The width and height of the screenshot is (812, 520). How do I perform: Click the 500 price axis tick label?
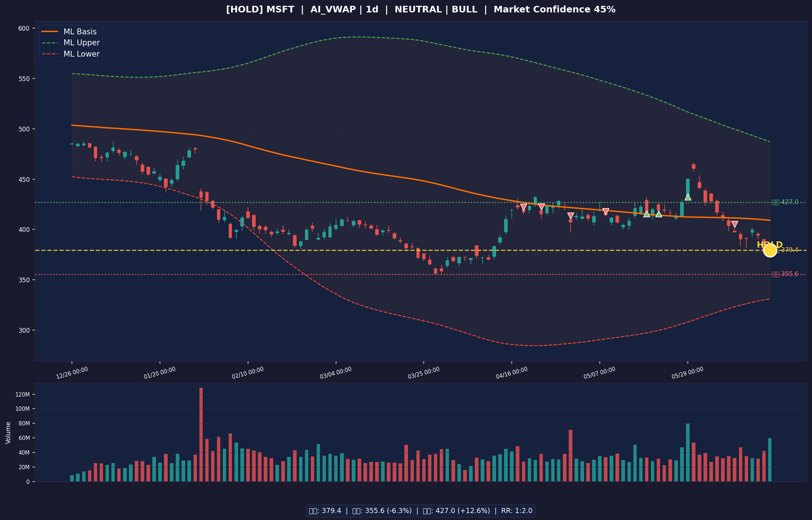pos(24,129)
